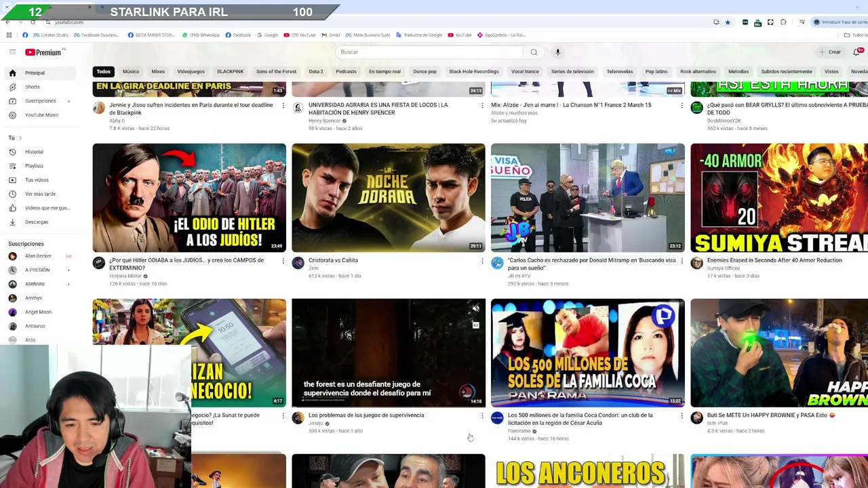Click the Crear button
This screenshot has width=868, height=488.
(829, 52)
